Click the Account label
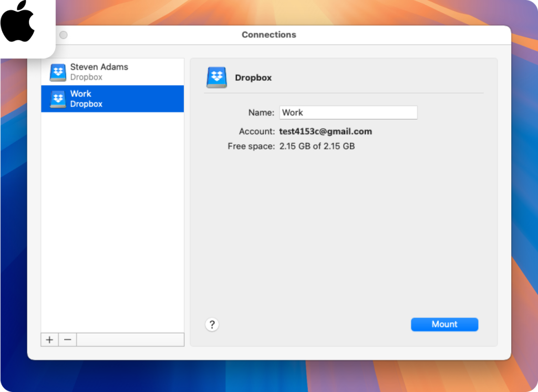The image size is (538, 392). tap(257, 131)
